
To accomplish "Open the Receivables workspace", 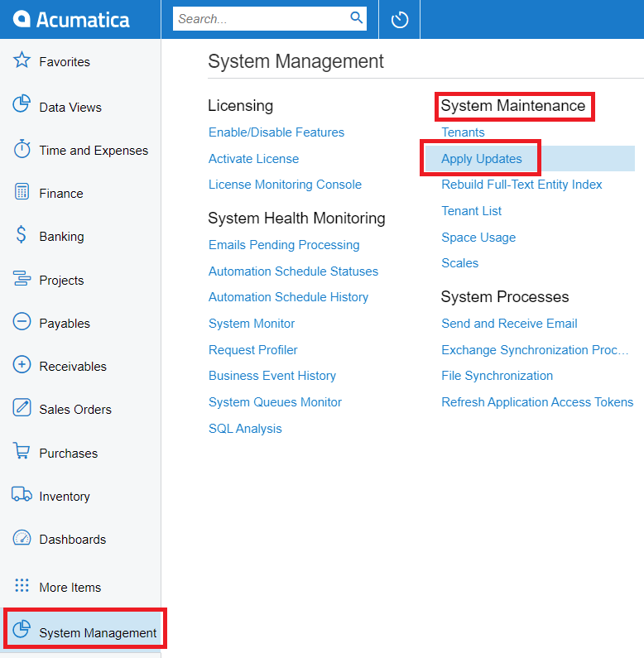I will (x=73, y=367).
